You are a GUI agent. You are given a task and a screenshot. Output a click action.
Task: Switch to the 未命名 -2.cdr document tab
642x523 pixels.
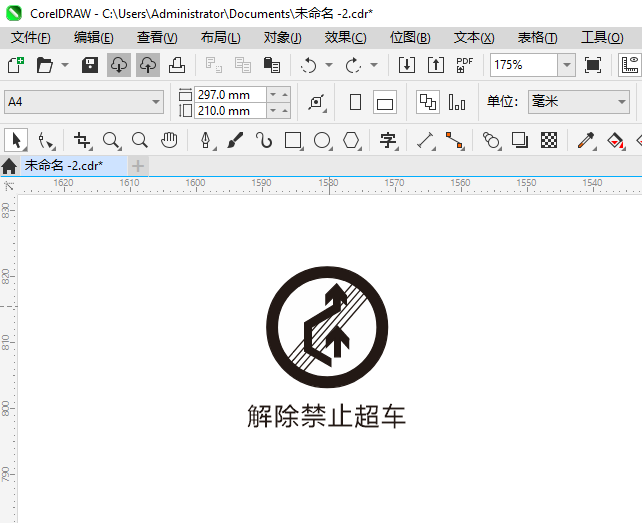coord(73,166)
